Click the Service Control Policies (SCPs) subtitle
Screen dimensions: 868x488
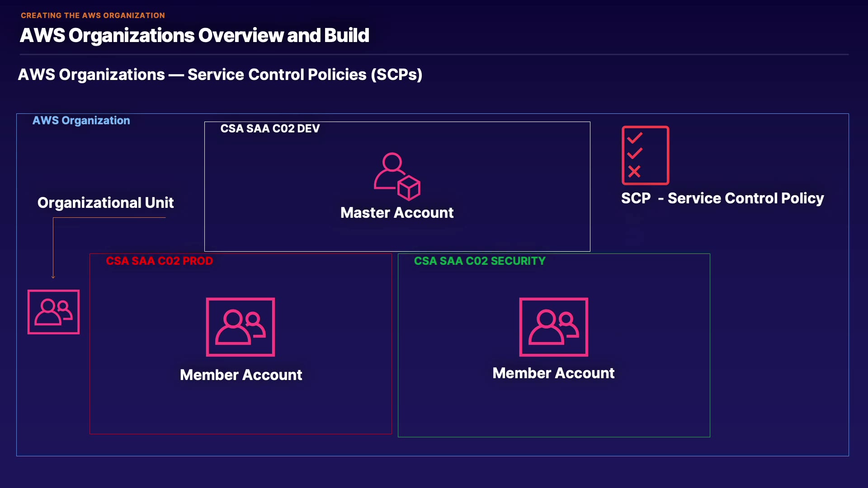click(220, 75)
